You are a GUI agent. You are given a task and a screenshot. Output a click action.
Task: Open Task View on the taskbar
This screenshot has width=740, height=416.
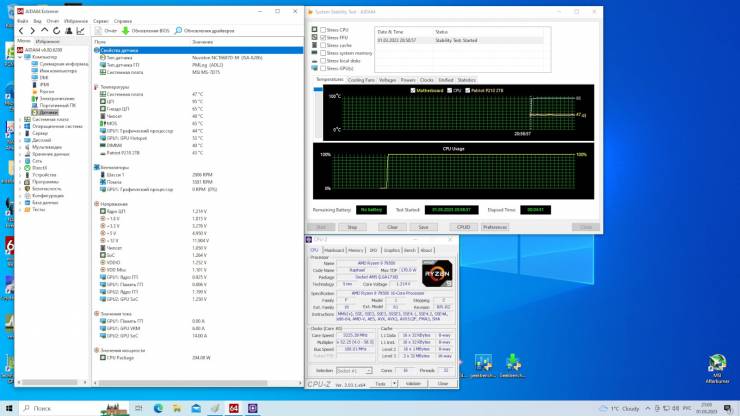[x=139, y=408]
